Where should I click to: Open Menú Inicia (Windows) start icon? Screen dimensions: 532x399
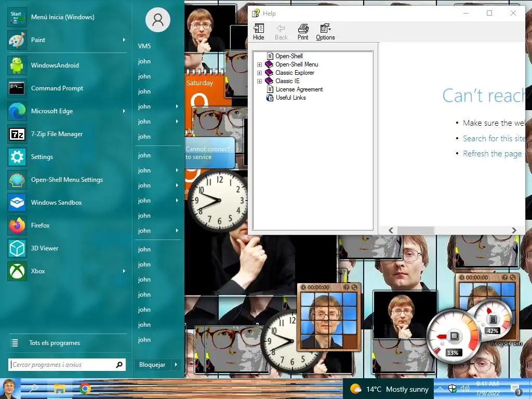(17, 17)
